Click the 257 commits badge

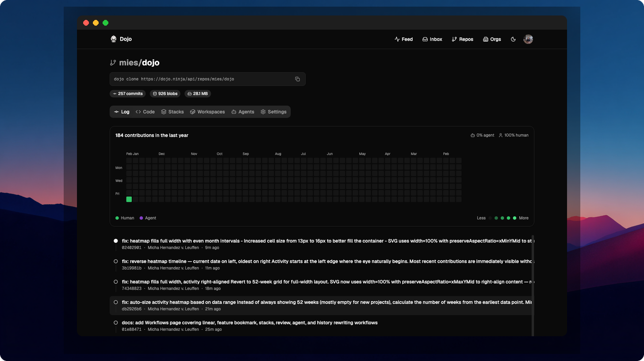coord(127,93)
